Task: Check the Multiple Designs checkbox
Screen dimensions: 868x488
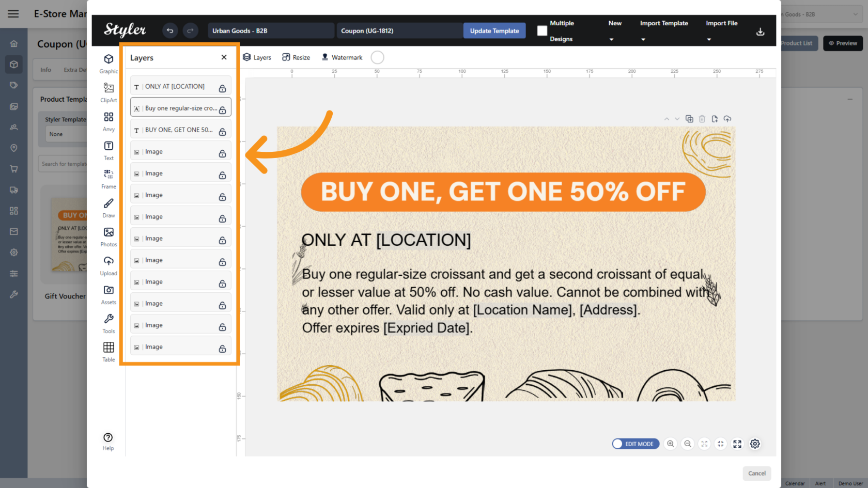Action: coord(542,31)
